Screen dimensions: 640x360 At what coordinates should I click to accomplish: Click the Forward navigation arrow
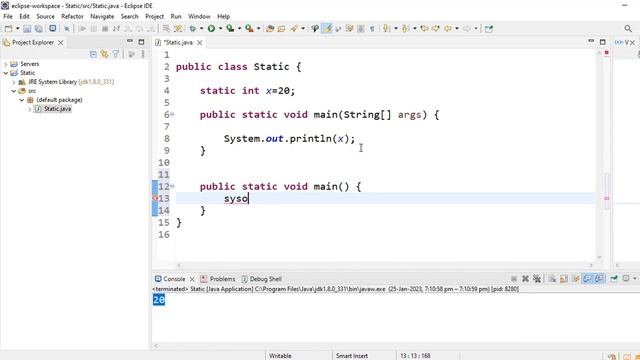point(467,29)
